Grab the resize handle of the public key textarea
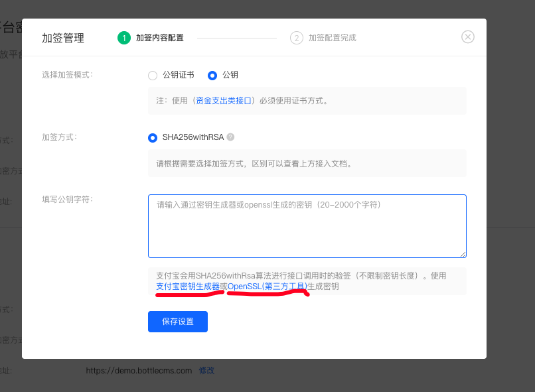The height and width of the screenshot is (392, 535). pyautogui.click(x=463, y=254)
